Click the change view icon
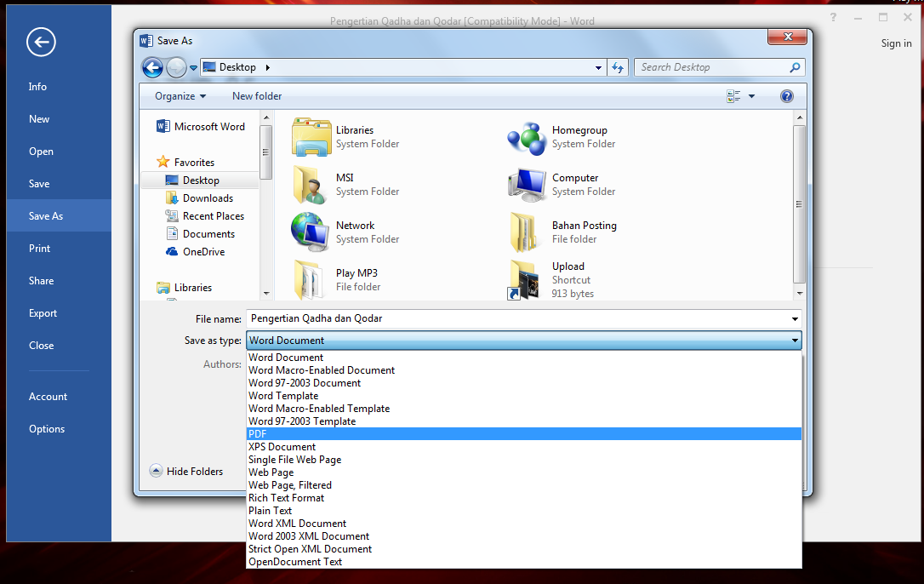Viewport: 924px width, 584px height. (x=733, y=96)
